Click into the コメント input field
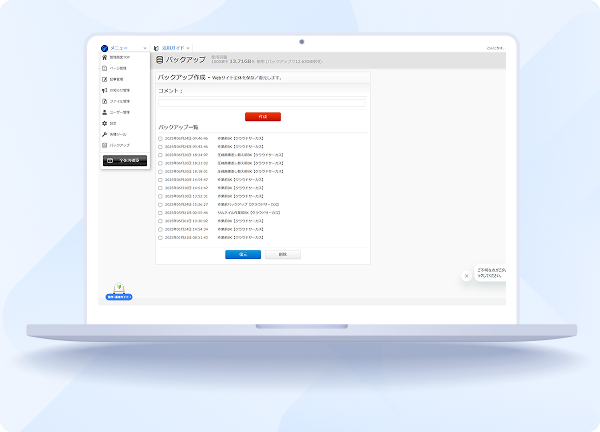 (x=262, y=103)
